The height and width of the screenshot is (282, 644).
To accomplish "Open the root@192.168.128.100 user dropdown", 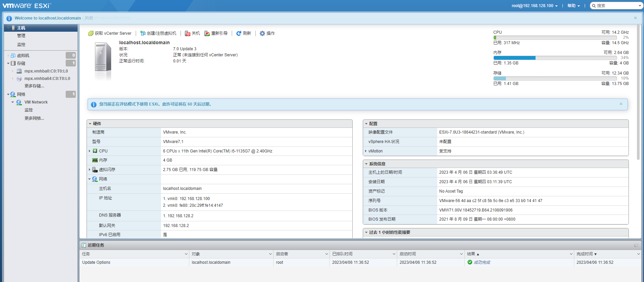I will (x=535, y=6).
